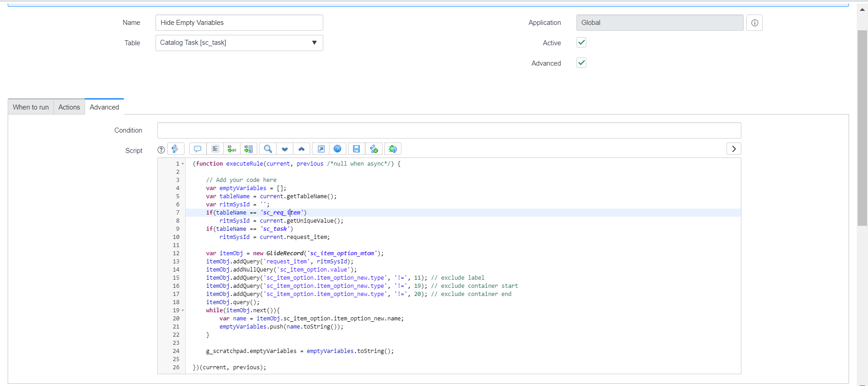Open the Replace All tool icon
This screenshot has height=386, width=868.
(249, 149)
